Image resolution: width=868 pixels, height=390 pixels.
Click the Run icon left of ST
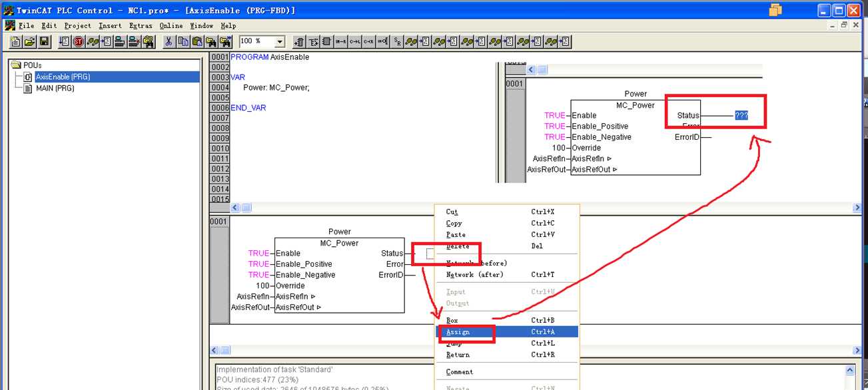coord(63,42)
